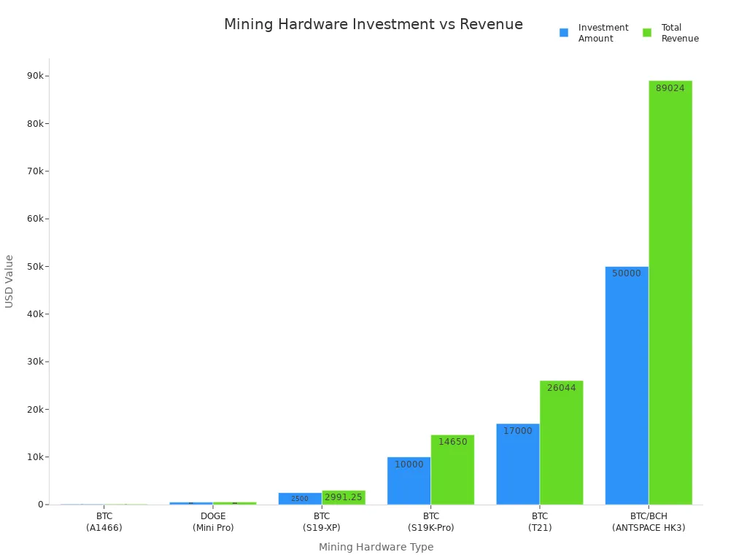Click the 90k tick label on the y-axis
The height and width of the screenshot is (560, 747).
(x=34, y=74)
